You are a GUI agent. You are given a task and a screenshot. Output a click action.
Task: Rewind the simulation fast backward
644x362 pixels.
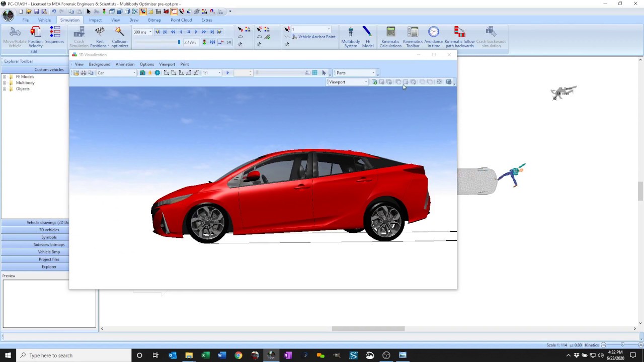click(173, 32)
